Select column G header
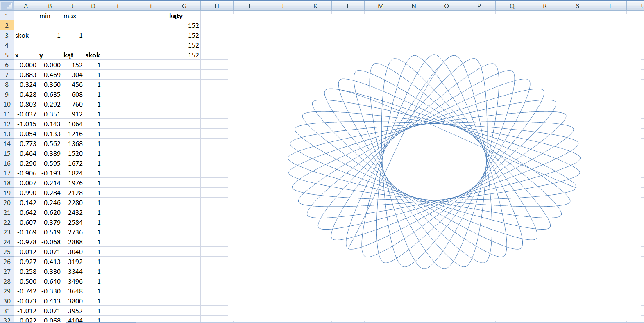This screenshot has height=323, width=644. [184, 6]
